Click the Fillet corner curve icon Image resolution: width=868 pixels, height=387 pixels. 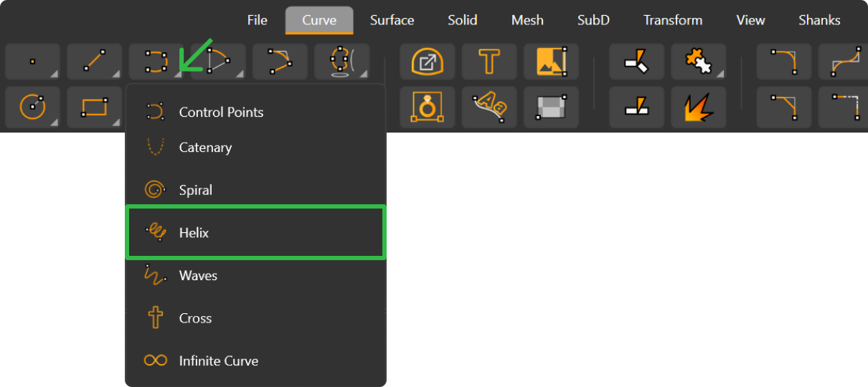(784, 62)
